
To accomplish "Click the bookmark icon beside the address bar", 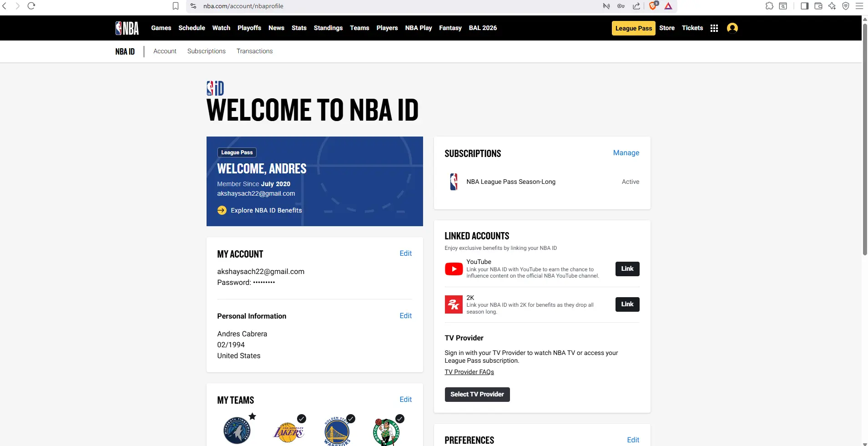I will click(x=176, y=6).
